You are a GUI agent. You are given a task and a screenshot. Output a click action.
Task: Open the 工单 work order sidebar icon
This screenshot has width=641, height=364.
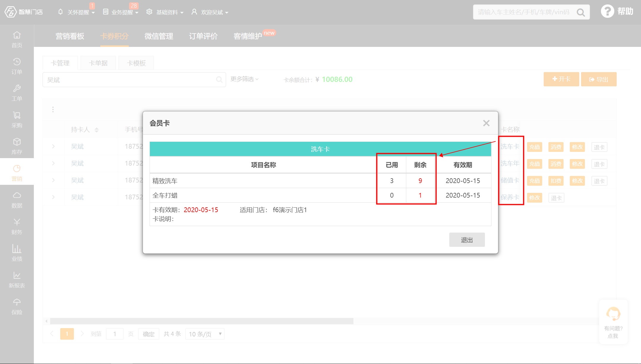coord(17,93)
